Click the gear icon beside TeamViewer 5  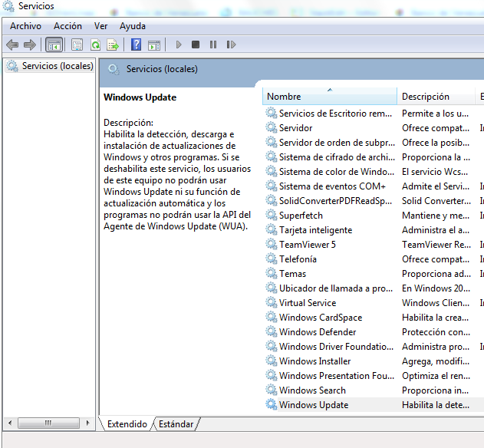pyautogui.click(x=272, y=244)
